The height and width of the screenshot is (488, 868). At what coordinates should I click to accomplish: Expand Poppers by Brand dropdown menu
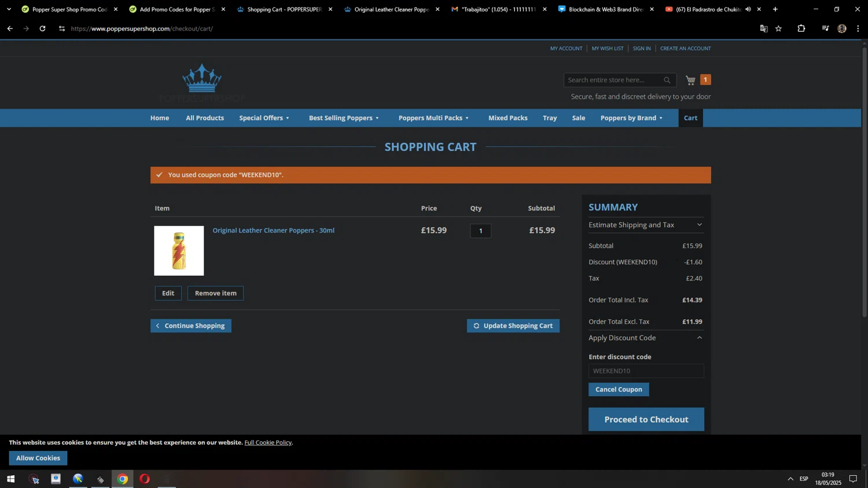(632, 118)
